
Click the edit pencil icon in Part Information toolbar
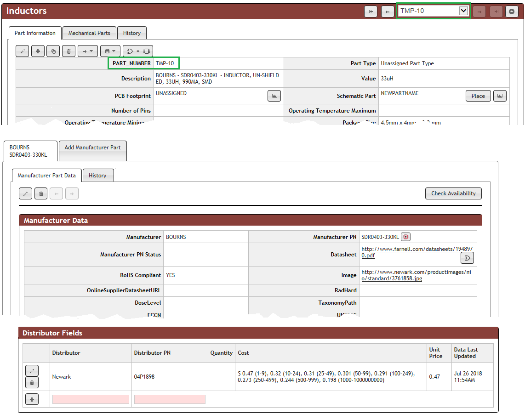tap(23, 51)
